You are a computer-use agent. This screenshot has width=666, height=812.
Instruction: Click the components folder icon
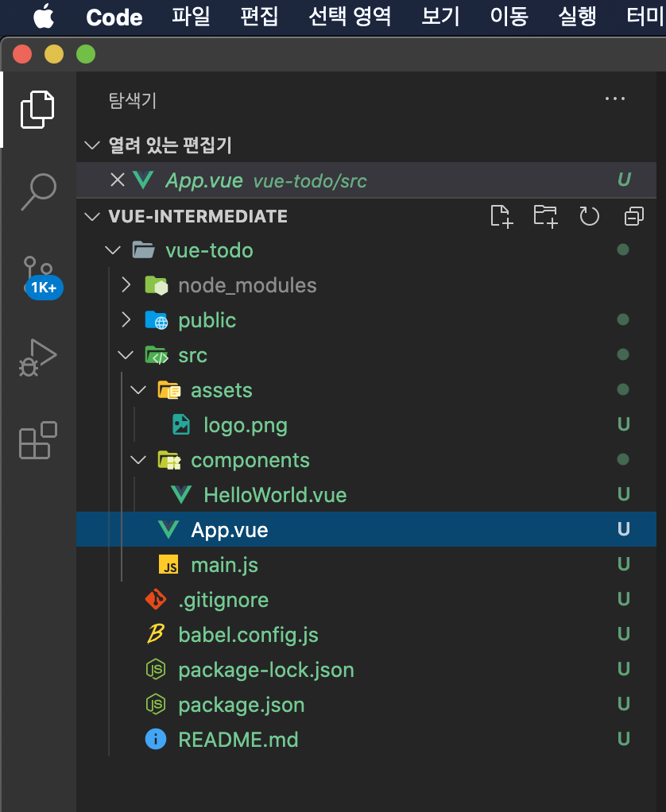168,460
